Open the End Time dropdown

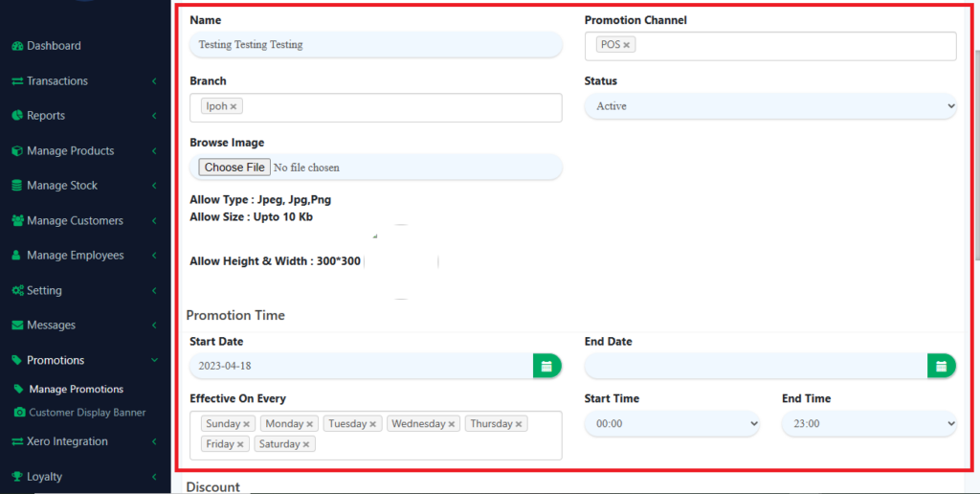point(868,423)
